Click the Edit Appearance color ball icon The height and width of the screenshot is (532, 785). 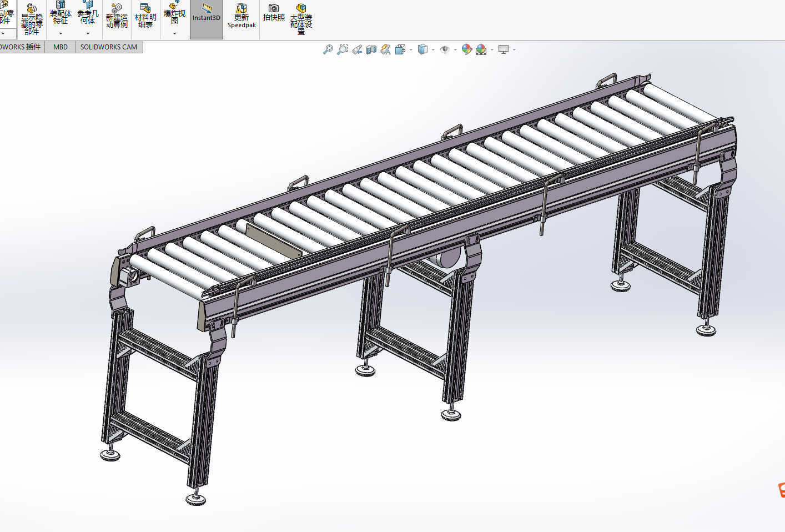pos(466,49)
